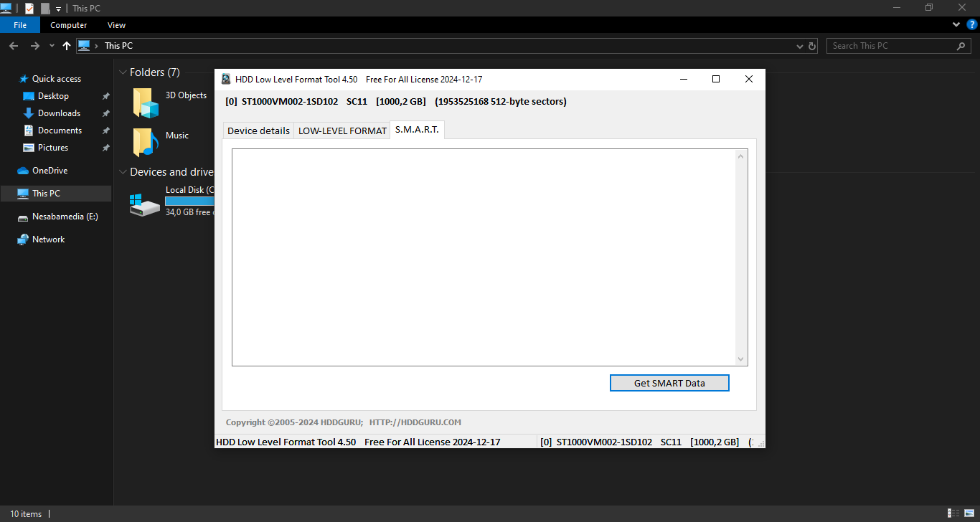Open Explorer help with the question mark icon
980x522 pixels.
point(972,24)
